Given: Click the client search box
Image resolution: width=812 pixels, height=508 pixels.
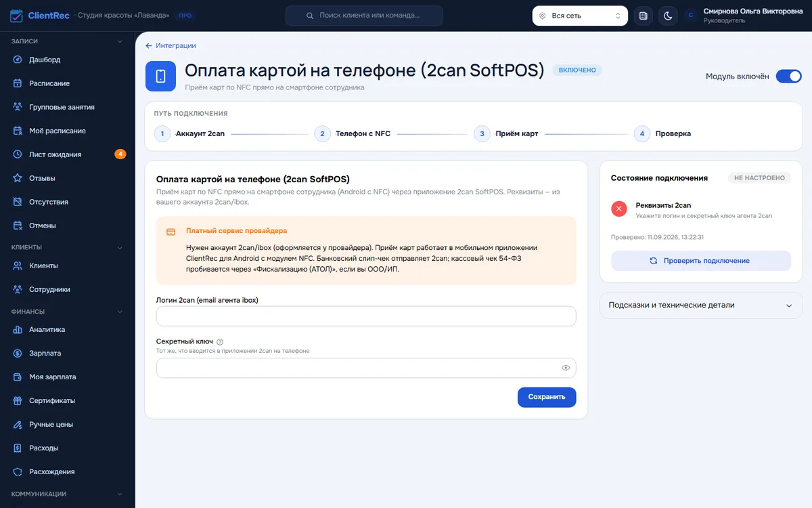Looking at the screenshot, I should tap(364, 16).
